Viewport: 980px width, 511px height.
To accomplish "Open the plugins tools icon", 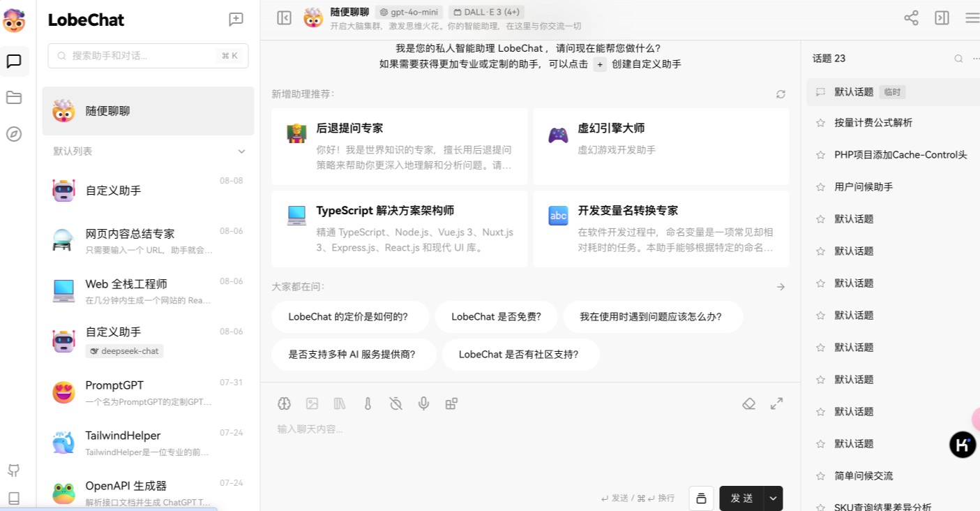I will pos(451,403).
